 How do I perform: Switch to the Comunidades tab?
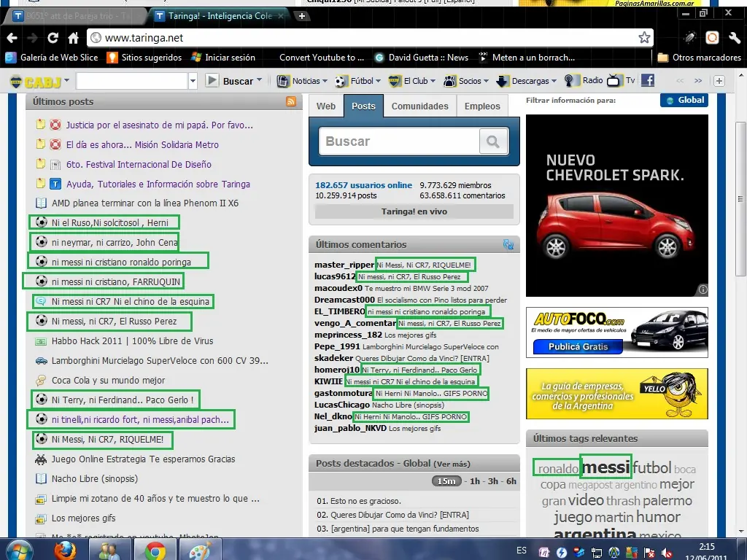[x=419, y=106]
